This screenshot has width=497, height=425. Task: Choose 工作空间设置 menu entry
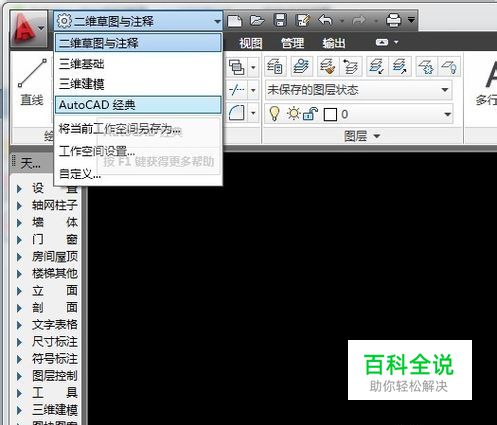[138, 151]
